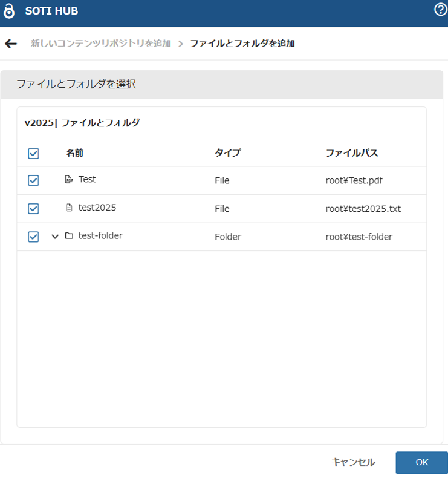Open the help question mark icon
This screenshot has height=478, width=448.
point(440,10)
